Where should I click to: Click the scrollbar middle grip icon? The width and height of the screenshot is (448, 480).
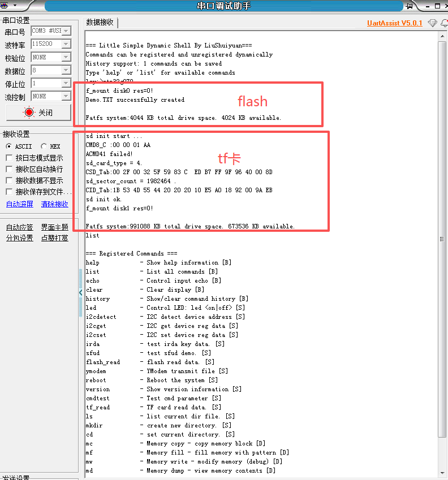pos(442,239)
